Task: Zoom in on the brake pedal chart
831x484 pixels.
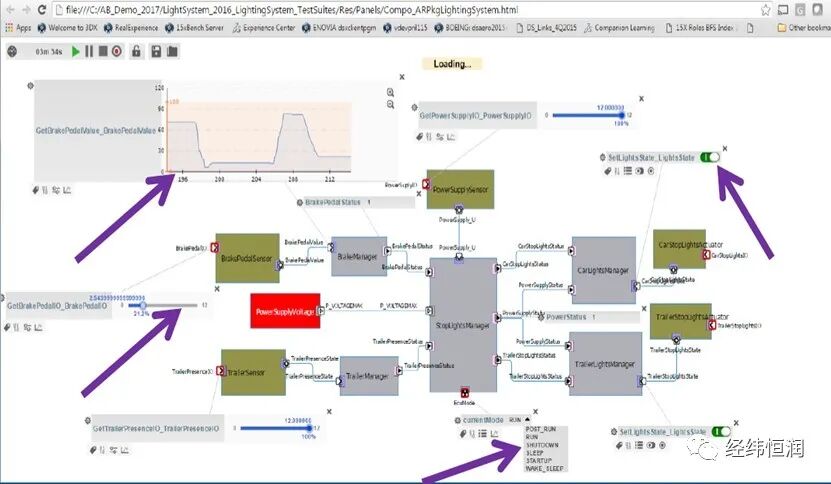Action: pyautogui.click(x=391, y=93)
